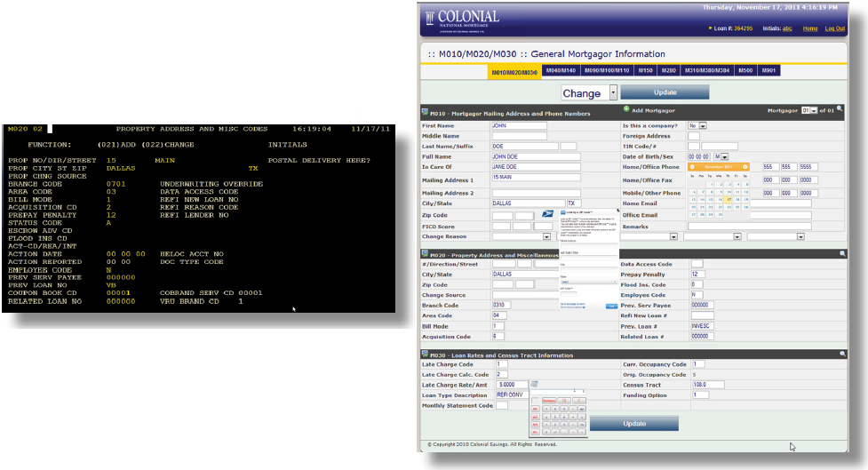Click BRANCH CODE value 0701 in terminal
Viewport: 868px width, 470px height.
tap(116, 184)
